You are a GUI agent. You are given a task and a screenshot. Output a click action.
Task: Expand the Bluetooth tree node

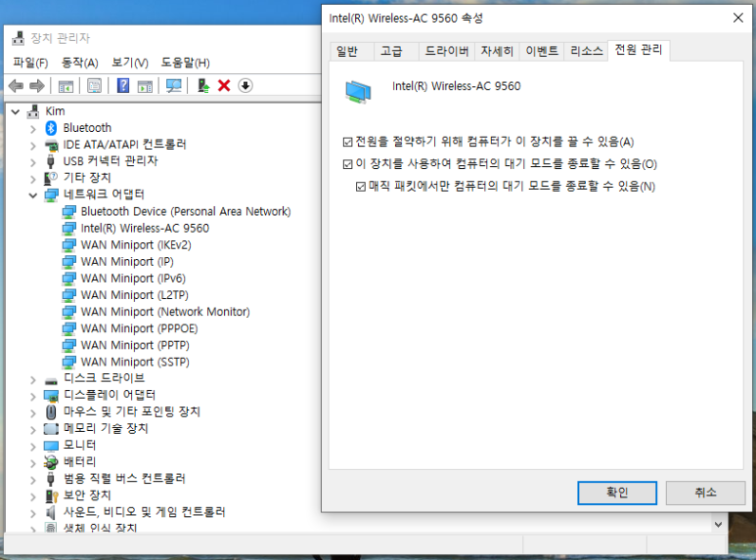point(32,129)
